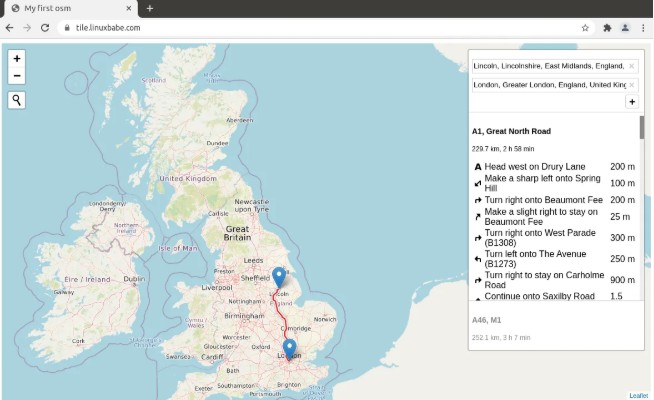Remove the London waypoint

tap(631, 85)
